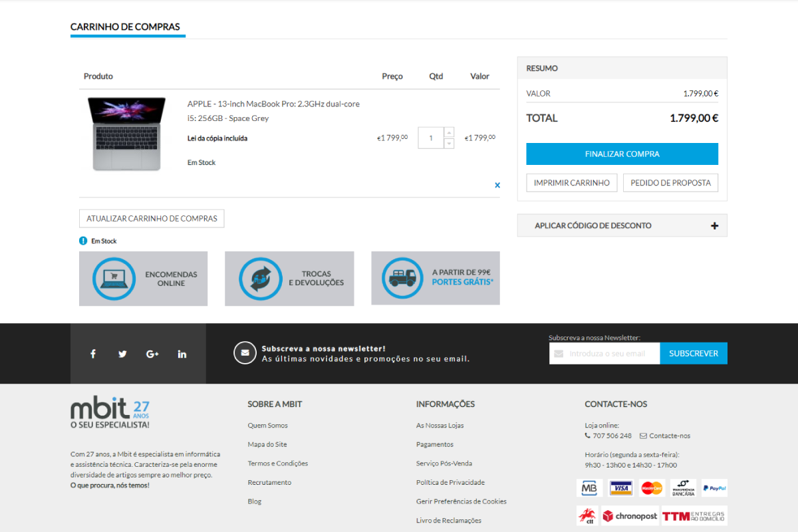The image size is (798, 532).
Task: Click the circled newsletter envelope icon
Action: pos(245,353)
